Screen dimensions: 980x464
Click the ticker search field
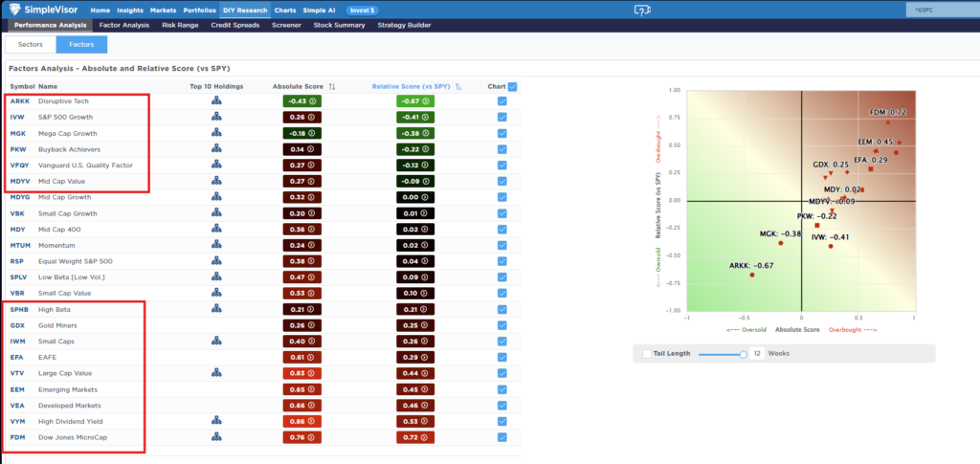[x=943, y=10]
